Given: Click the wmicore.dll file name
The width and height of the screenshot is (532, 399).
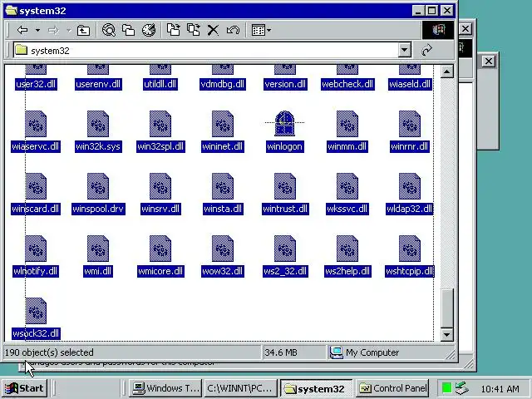Looking at the screenshot, I should click(160, 271).
